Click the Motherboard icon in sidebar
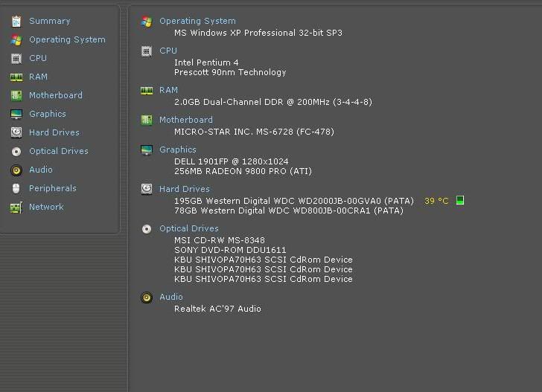The height and width of the screenshot is (392, 542). 16,95
